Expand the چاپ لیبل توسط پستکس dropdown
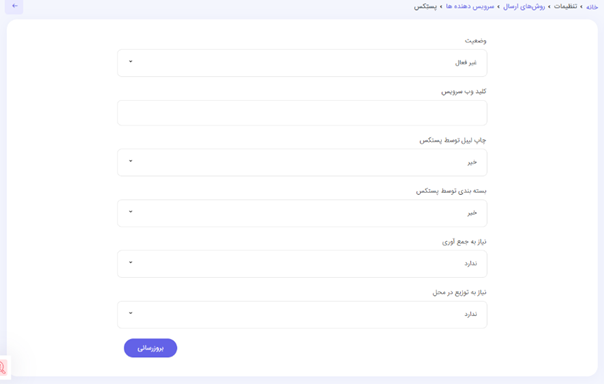The height and width of the screenshot is (384, 604). click(302, 163)
